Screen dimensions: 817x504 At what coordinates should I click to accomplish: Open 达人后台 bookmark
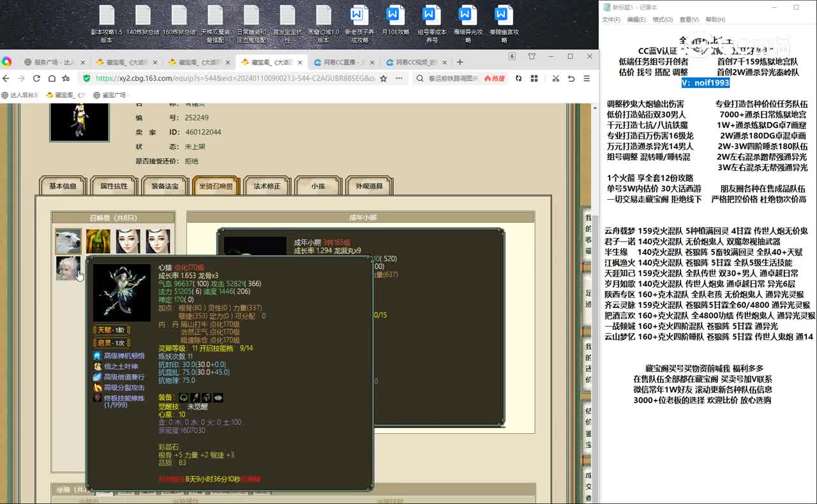pos(20,95)
